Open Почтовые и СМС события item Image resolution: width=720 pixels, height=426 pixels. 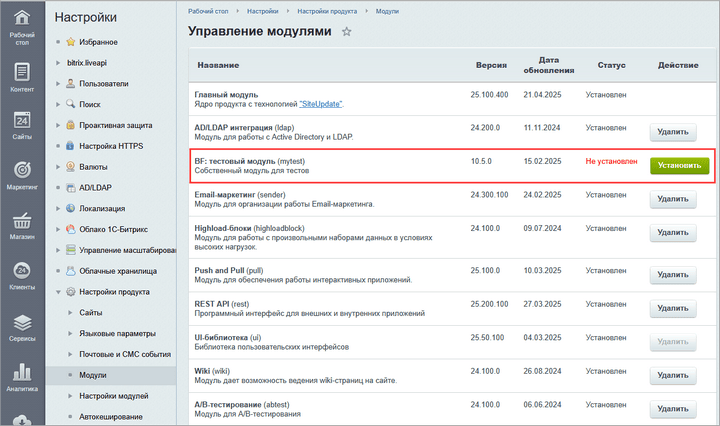click(125, 354)
